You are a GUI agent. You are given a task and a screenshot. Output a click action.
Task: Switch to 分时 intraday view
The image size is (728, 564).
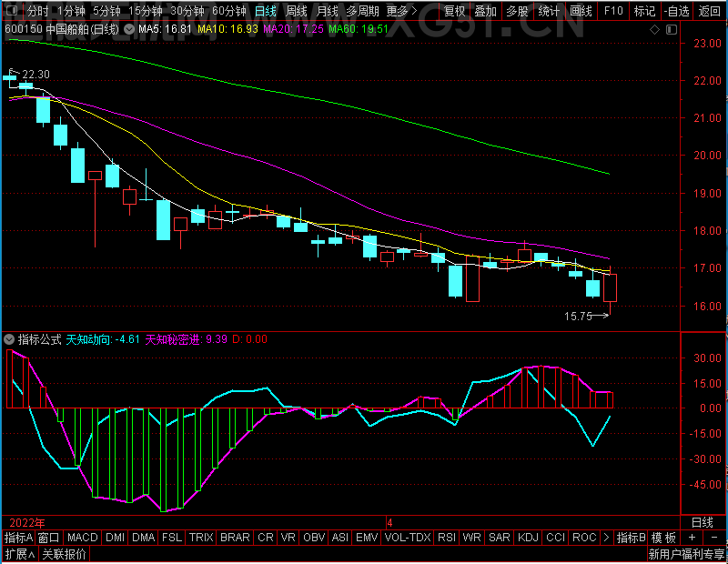pos(37,11)
